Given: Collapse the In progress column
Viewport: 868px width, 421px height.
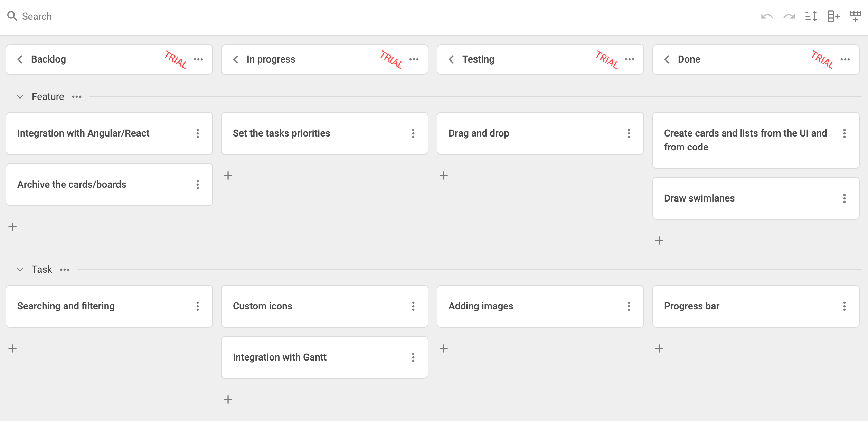Looking at the screenshot, I should click(236, 59).
